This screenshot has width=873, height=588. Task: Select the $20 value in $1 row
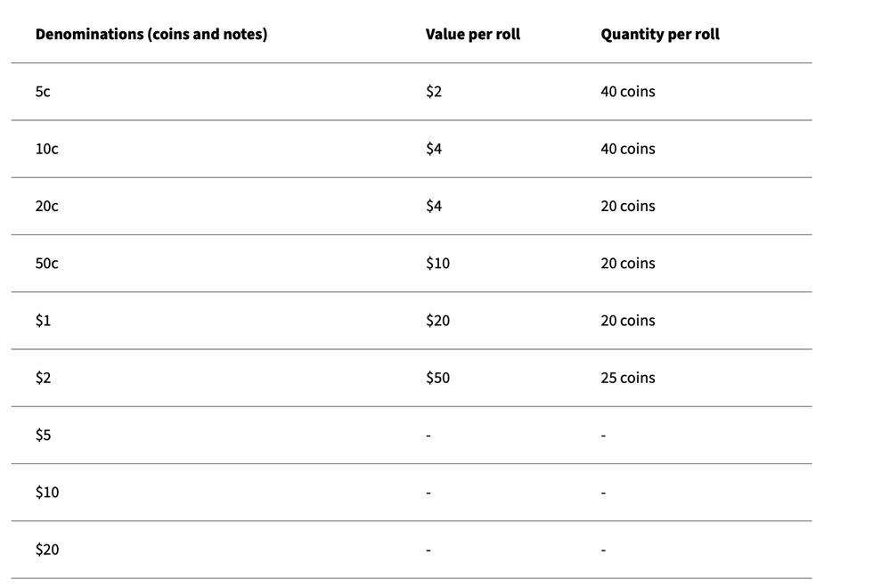tap(437, 321)
